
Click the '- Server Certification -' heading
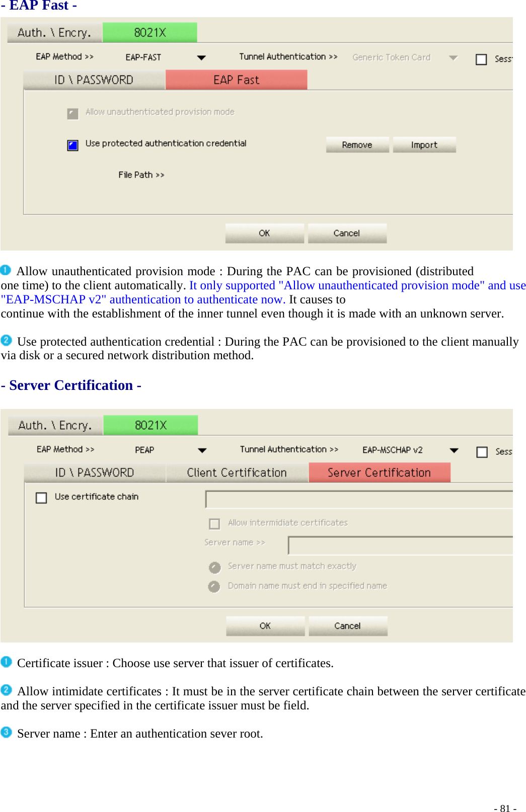tap(71, 385)
